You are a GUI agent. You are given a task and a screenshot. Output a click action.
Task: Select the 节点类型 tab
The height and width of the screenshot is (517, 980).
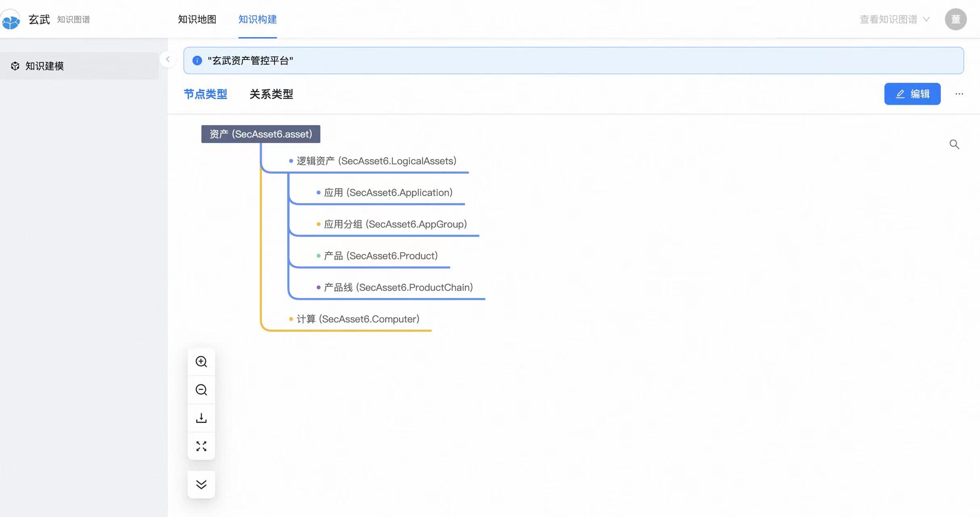(206, 94)
